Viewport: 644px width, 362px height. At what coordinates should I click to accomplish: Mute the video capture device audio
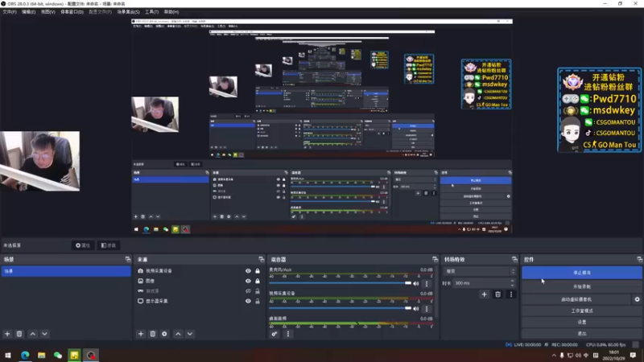point(416,309)
